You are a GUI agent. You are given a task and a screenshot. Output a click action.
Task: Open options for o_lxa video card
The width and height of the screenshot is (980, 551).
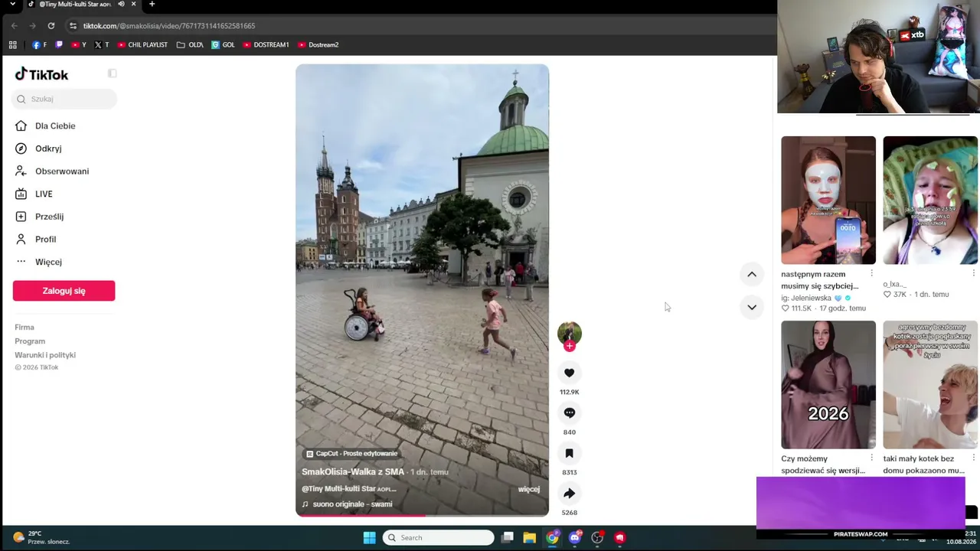pyautogui.click(x=973, y=273)
